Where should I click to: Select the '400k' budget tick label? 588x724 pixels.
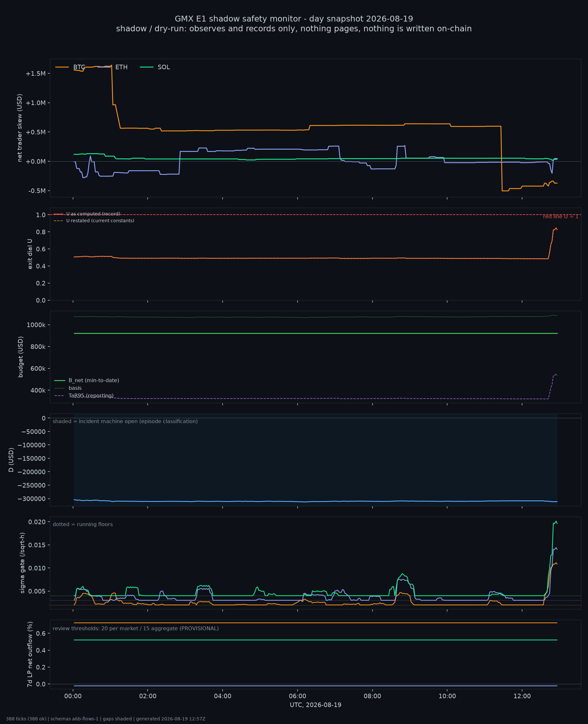38,390
